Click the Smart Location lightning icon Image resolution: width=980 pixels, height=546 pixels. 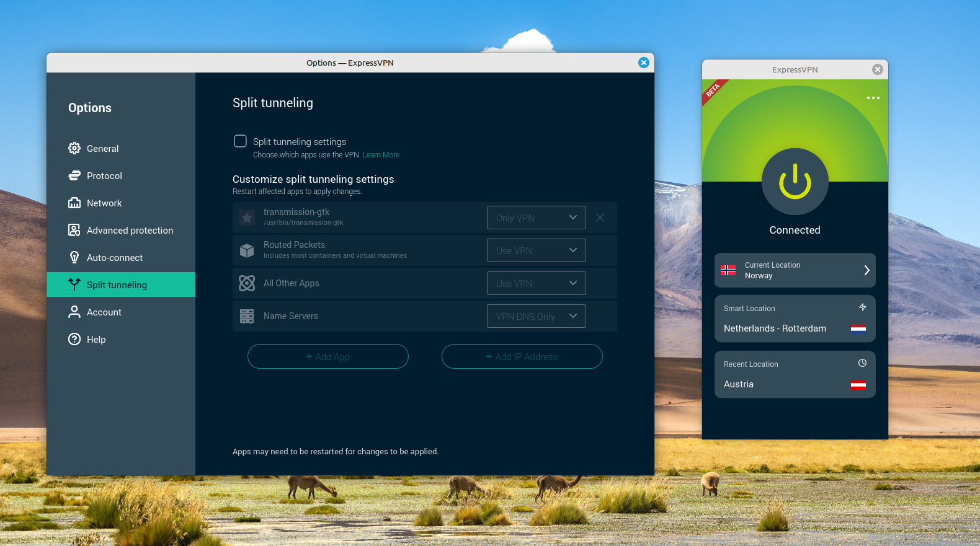click(862, 307)
